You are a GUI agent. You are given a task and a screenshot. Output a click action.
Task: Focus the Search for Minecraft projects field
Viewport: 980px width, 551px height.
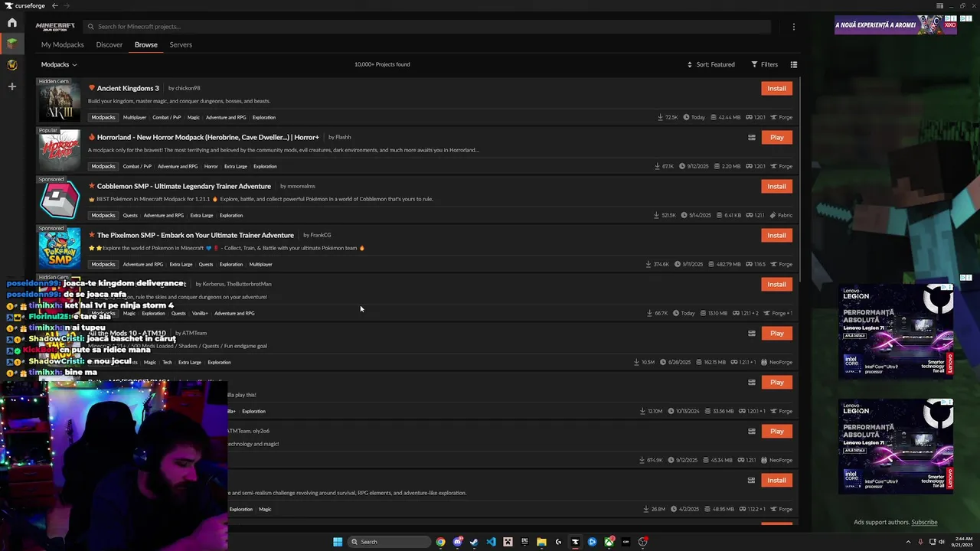426,27
